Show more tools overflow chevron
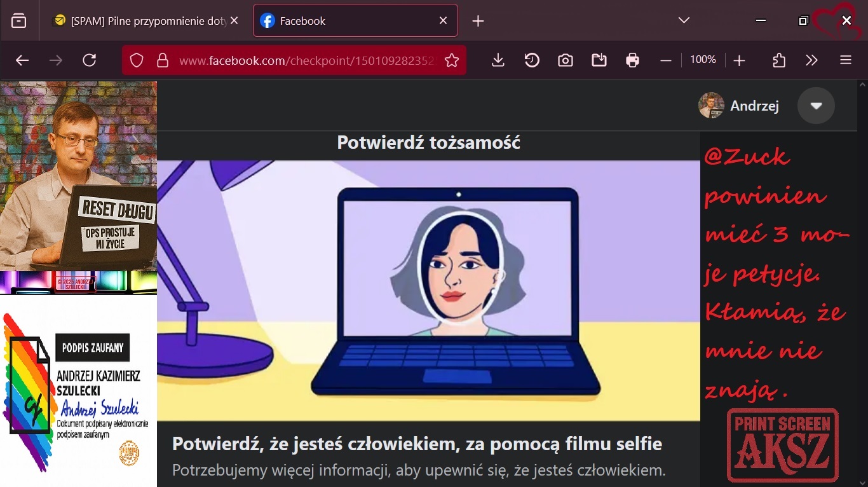Image resolution: width=868 pixels, height=487 pixels. (x=811, y=60)
